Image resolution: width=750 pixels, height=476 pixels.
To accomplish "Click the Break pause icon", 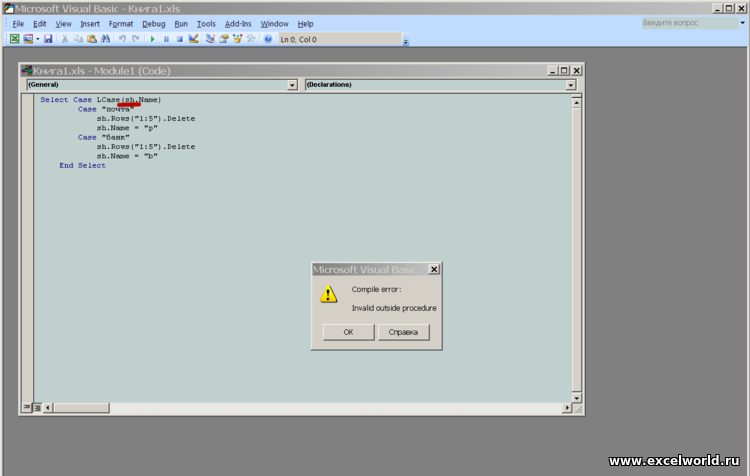I will [166, 39].
